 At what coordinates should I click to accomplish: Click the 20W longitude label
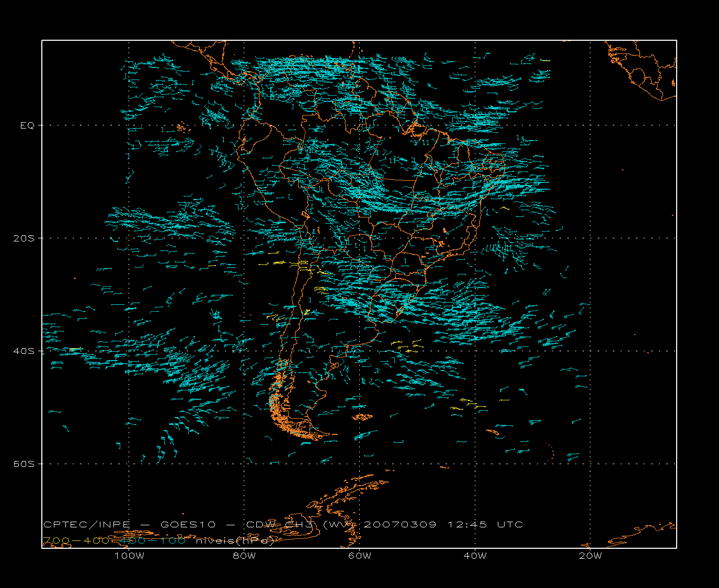590,556
